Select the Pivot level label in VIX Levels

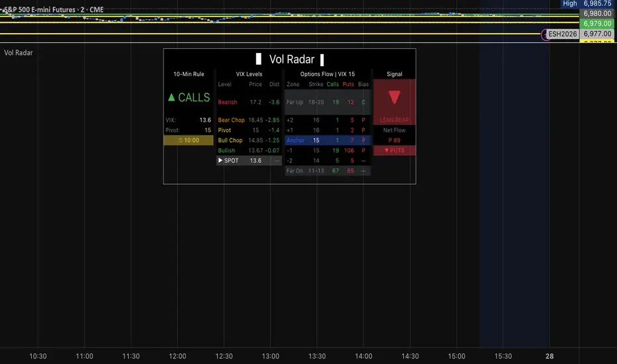pos(224,130)
